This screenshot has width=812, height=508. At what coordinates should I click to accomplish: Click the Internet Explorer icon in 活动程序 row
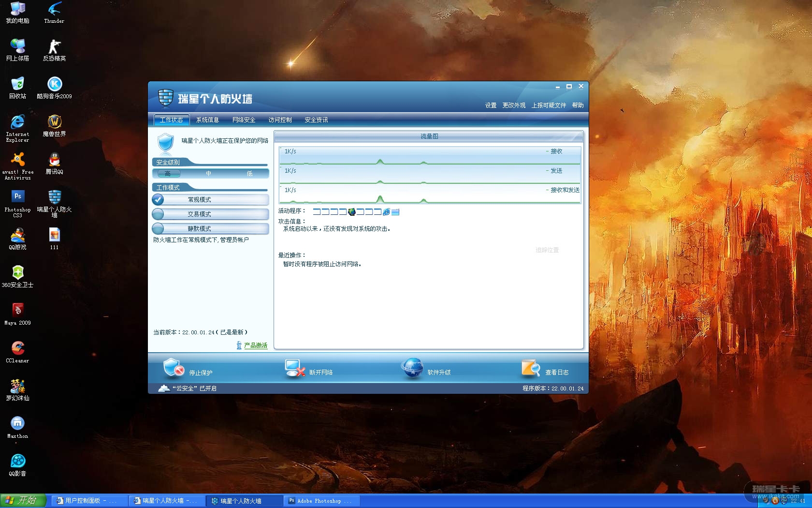coord(386,212)
